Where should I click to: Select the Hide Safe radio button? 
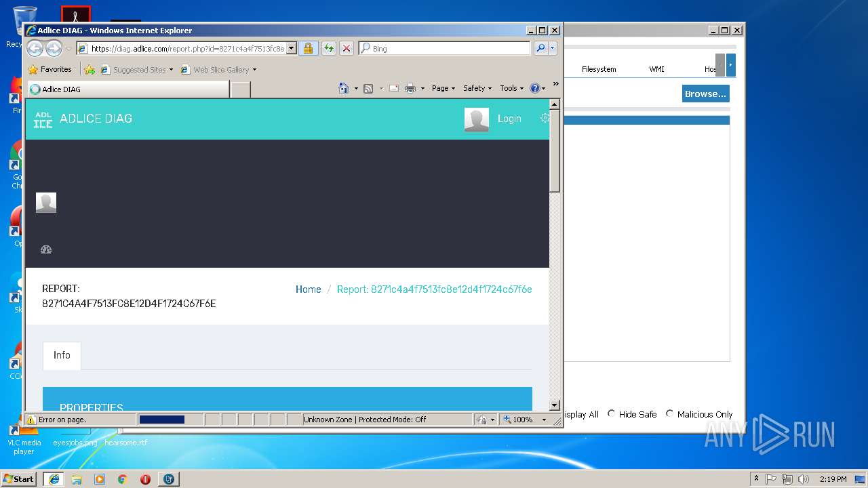(611, 413)
